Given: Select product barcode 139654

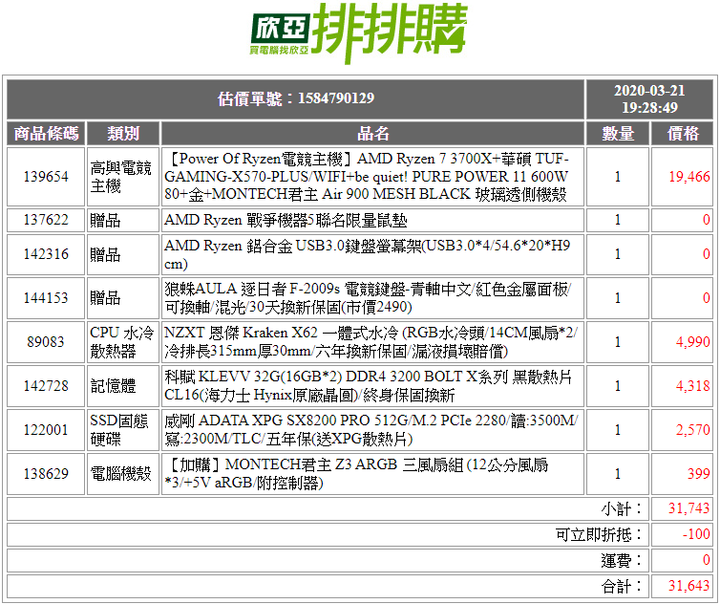Looking at the screenshot, I should [x=46, y=176].
